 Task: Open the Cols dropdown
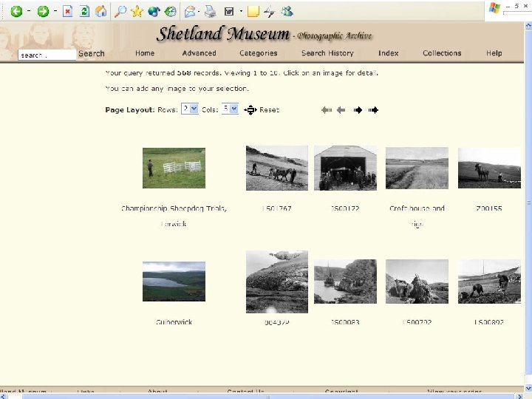click(230, 109)
